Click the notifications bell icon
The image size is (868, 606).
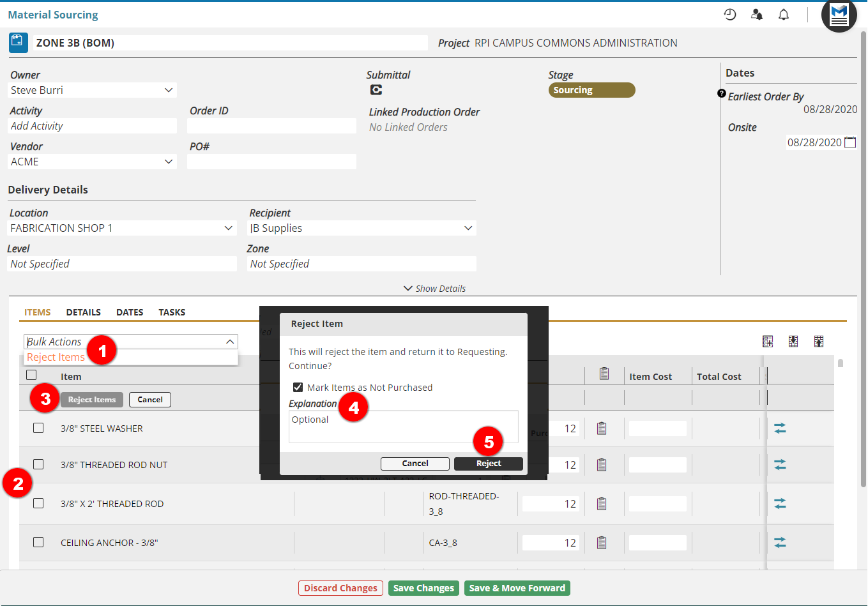coord(784,15)
